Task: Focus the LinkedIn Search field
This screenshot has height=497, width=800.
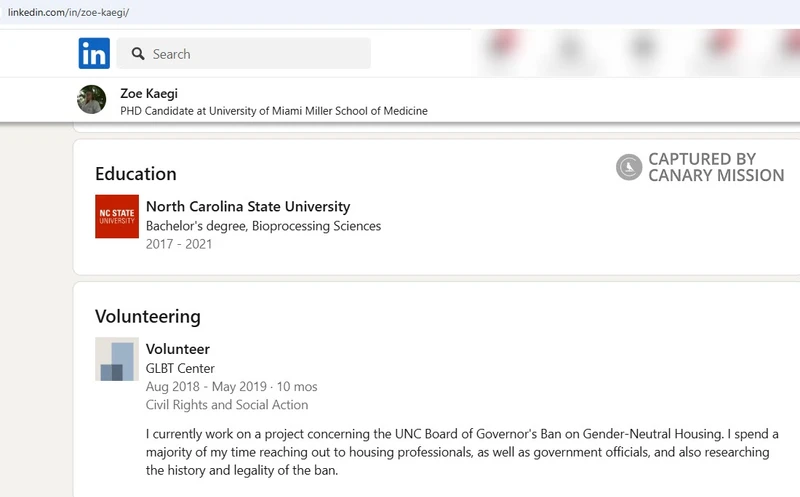Action: pos(244,53)
